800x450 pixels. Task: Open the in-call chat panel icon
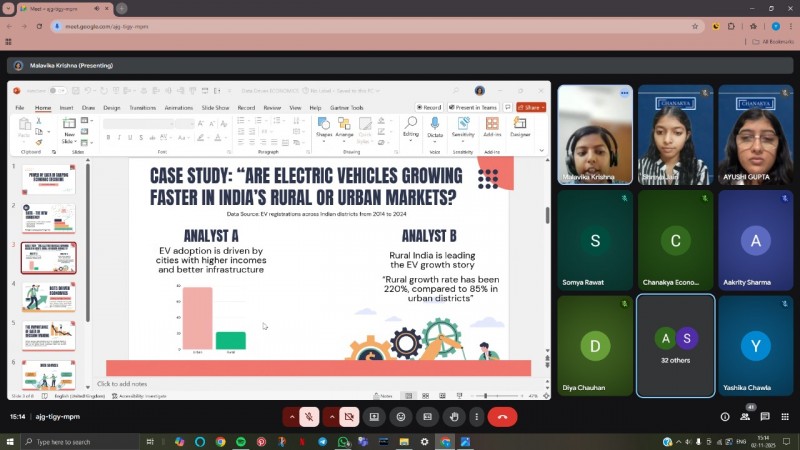[765, 416]
